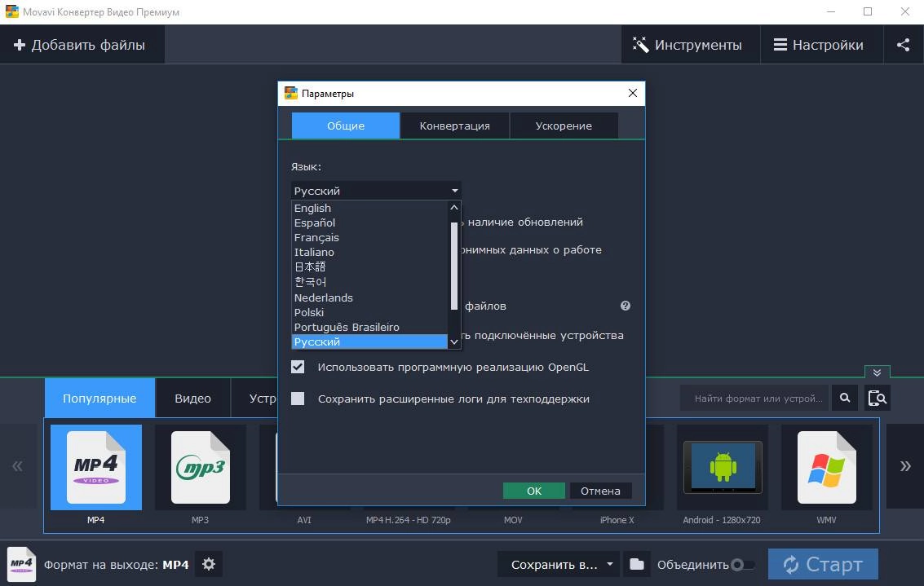
Task: Click the share icon in top toolbar
Action: coord(903,45)
